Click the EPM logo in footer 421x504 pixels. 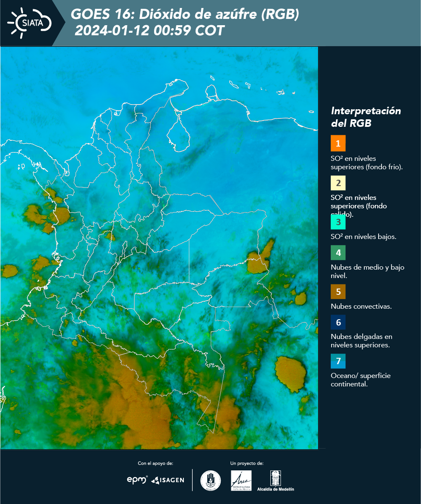point(137,480)
